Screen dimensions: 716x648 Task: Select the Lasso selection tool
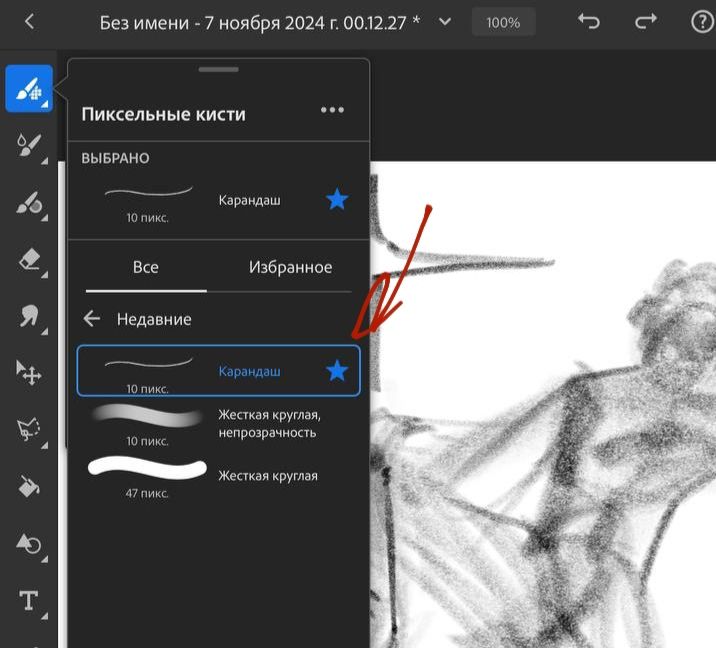click(x=29, y=430)
